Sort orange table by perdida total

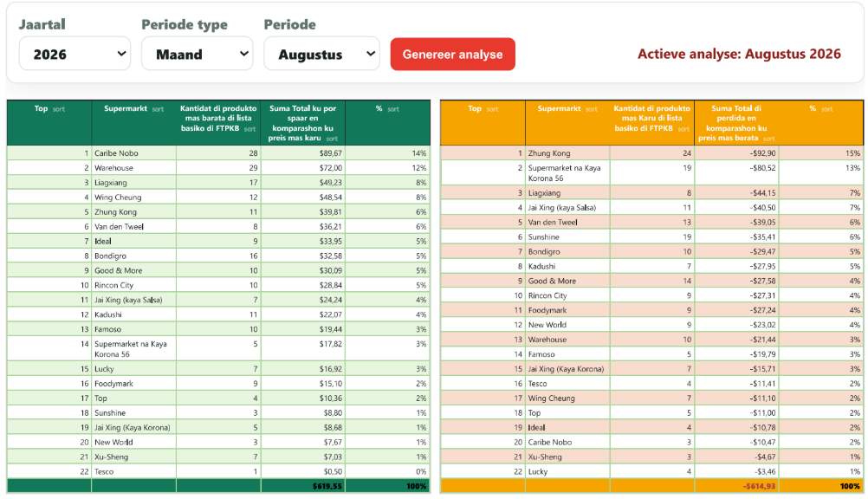coord(768,139)
